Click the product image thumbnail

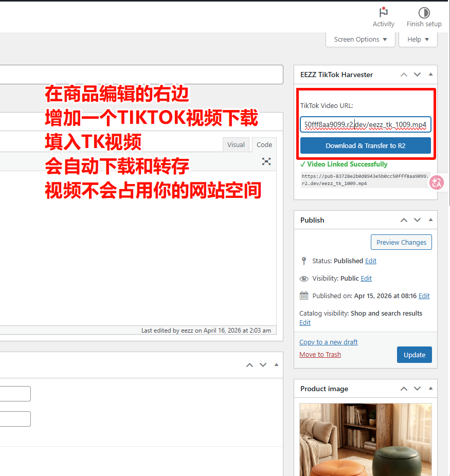pyautogui.click(x=365, y=440)
